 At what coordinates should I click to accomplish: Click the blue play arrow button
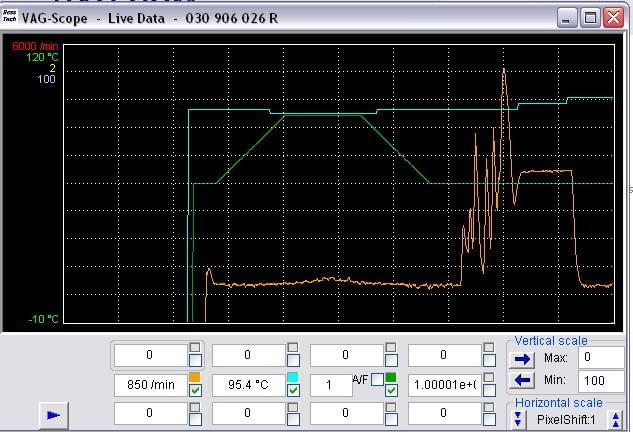(x=54, y=415)
